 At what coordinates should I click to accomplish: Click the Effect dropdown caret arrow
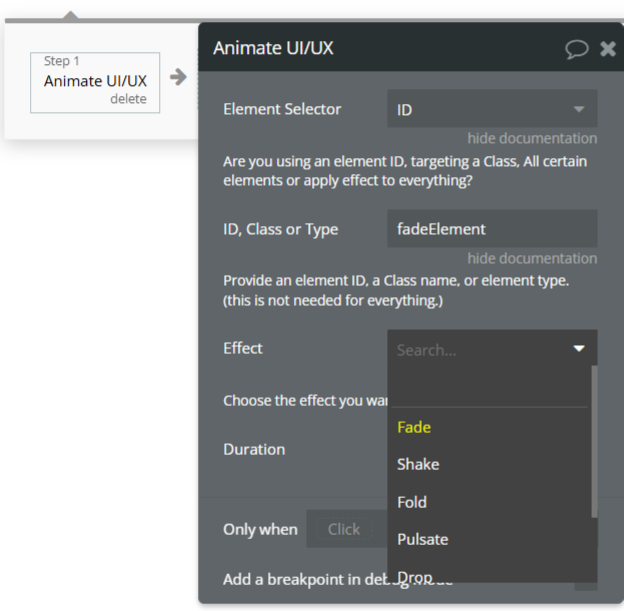(x=579, y=349)
